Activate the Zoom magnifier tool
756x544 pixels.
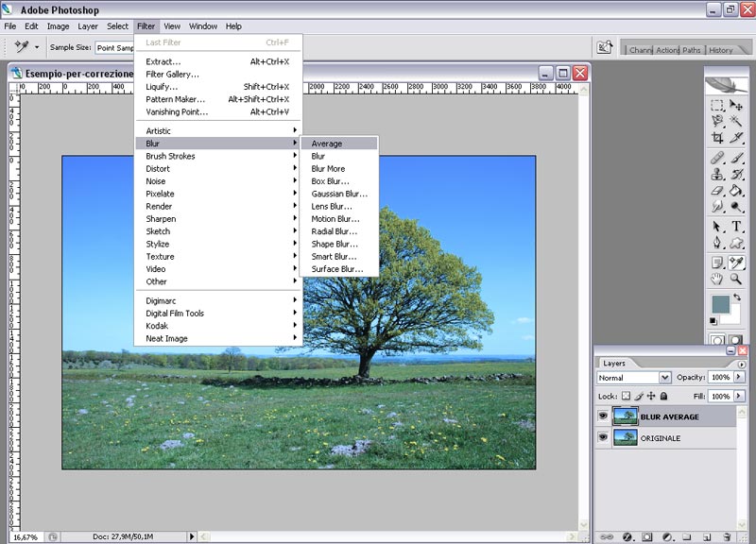point(737,280)
